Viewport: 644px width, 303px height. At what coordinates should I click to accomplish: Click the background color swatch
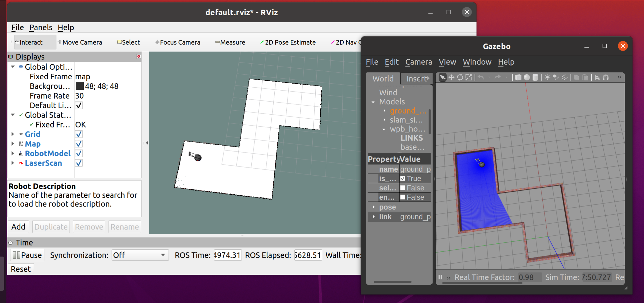tap(79, 86)
